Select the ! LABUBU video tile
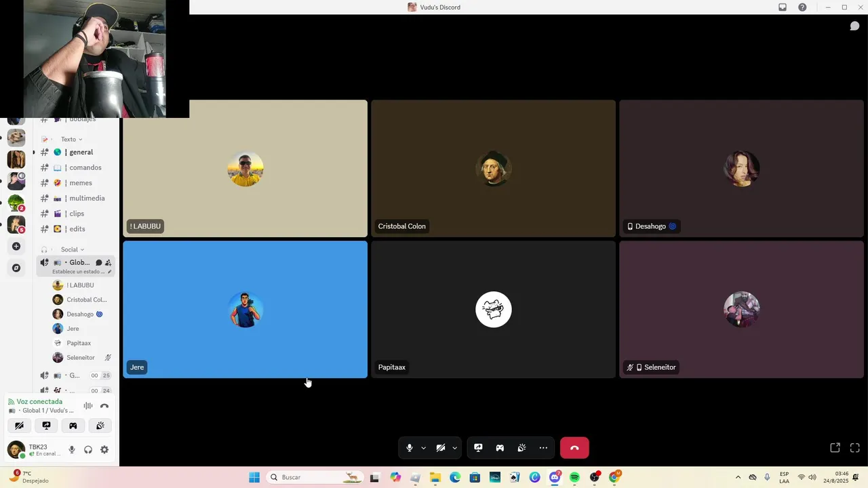Image resolution: width=868 pixels, height=488 pixels. pyautogui.click(x=245, y=169)
